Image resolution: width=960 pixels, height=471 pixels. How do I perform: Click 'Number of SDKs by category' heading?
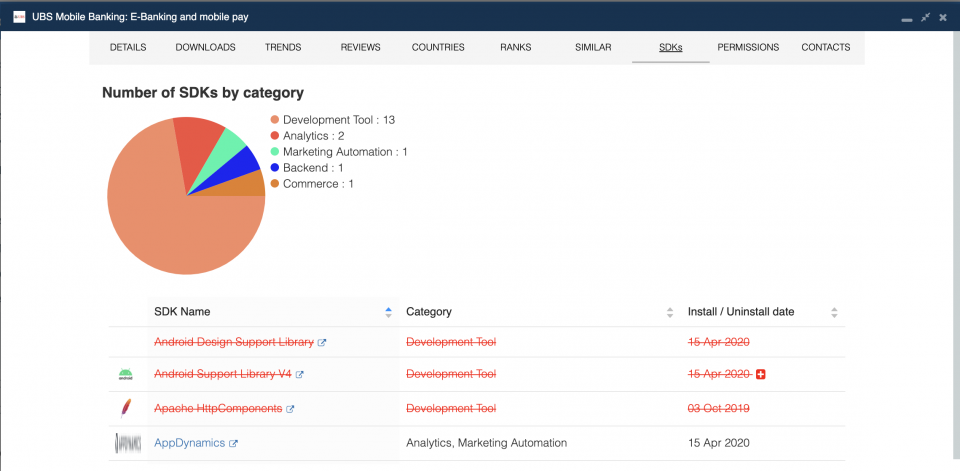pos(203,93)
